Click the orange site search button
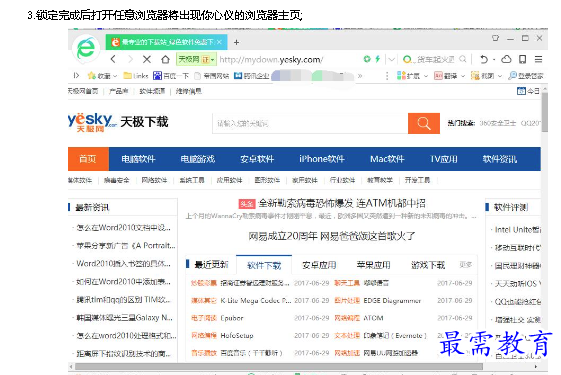 (x=424, y=123)
